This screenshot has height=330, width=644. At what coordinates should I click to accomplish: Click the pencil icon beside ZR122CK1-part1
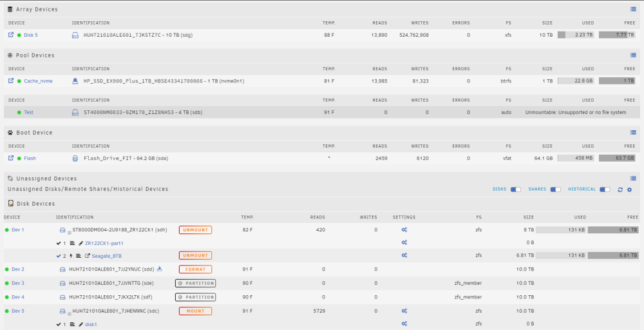pos(81,243)
